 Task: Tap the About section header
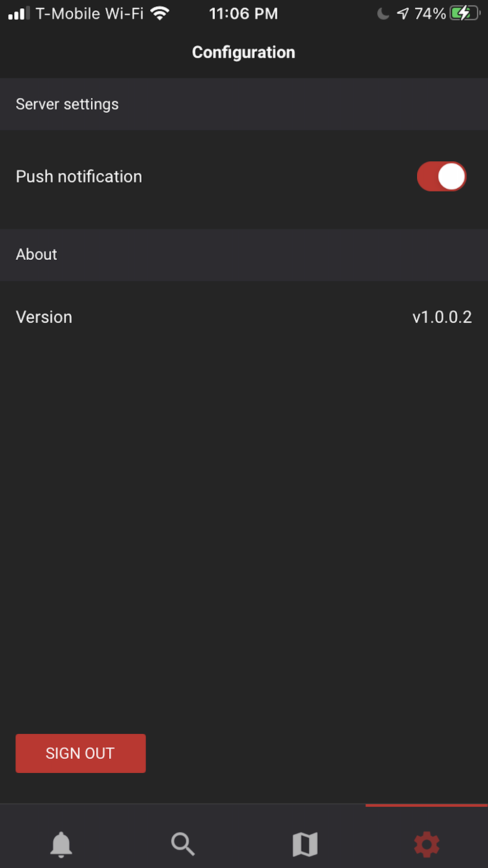coord(244,255)
